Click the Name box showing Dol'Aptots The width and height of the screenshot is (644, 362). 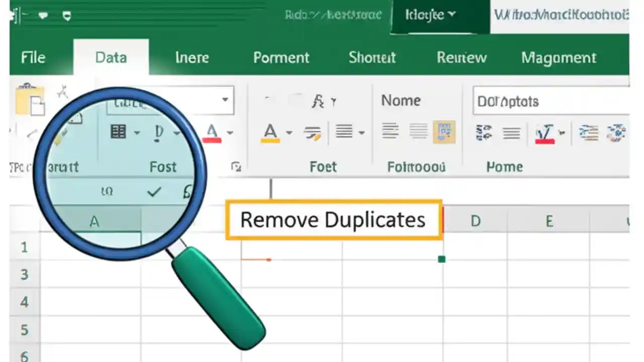553,101
